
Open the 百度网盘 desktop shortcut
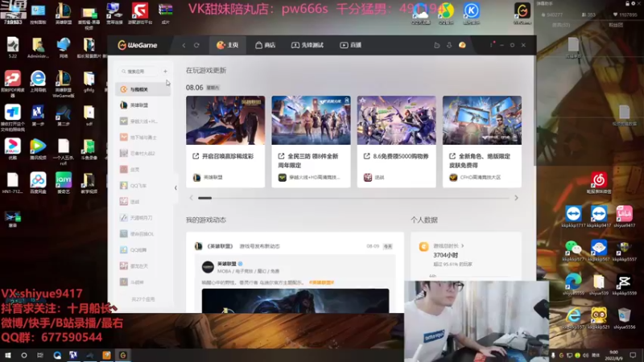[38, 183]
